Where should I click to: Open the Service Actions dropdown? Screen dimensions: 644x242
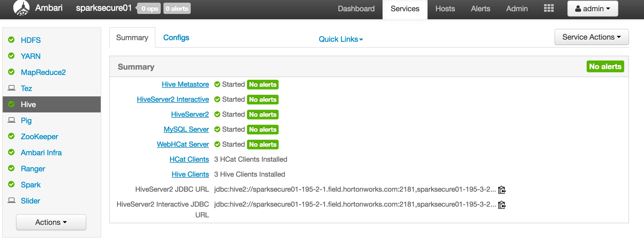(591, 37)
